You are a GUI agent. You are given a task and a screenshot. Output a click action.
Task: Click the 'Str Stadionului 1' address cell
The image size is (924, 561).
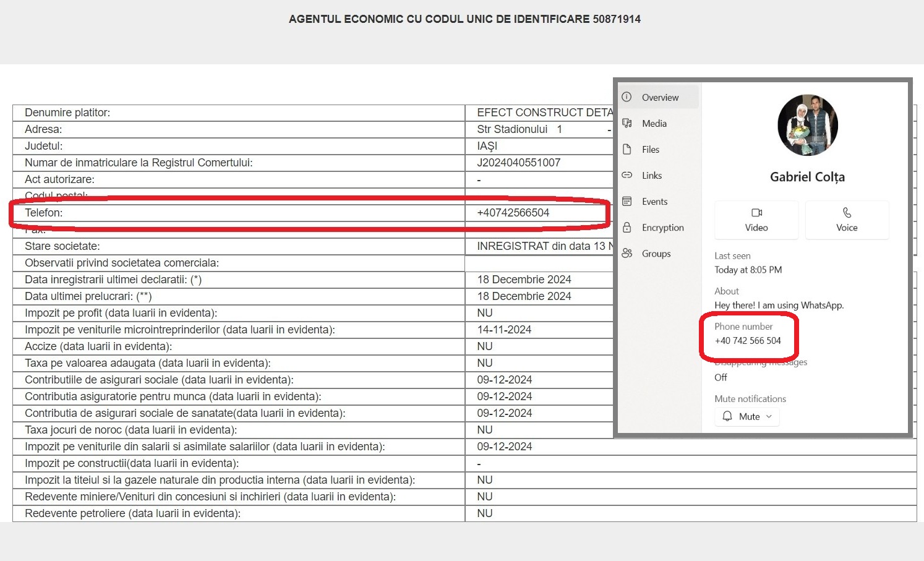[x=520, y=129]
